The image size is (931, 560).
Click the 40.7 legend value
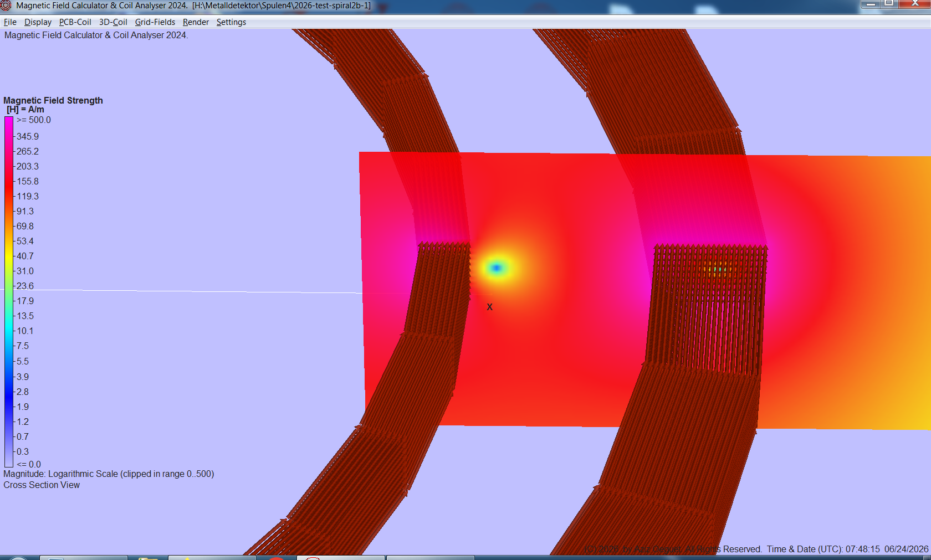point(25,256)
